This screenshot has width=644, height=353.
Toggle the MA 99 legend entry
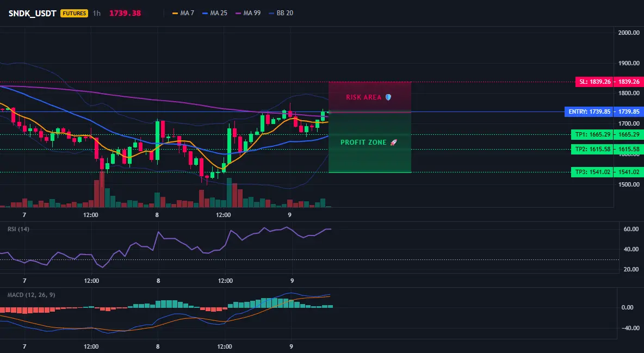coord(248,13)
